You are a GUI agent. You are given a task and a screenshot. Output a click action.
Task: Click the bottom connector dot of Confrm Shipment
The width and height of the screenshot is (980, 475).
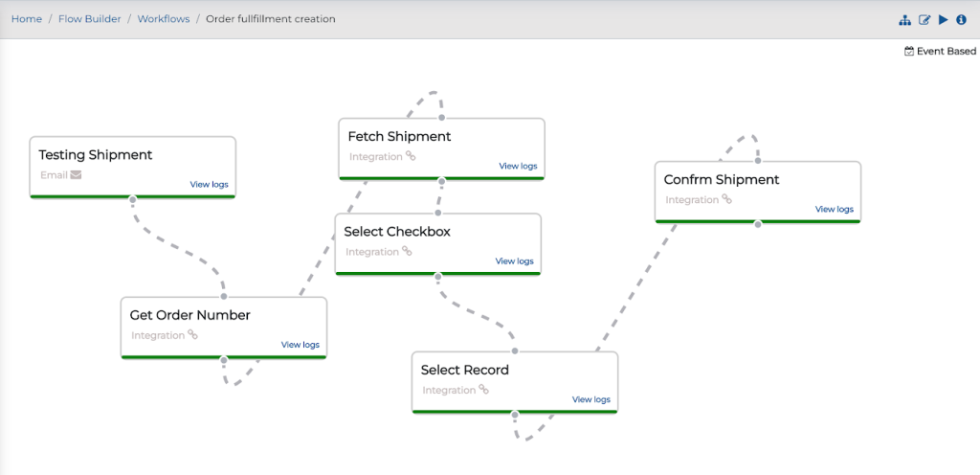(758, 224)
